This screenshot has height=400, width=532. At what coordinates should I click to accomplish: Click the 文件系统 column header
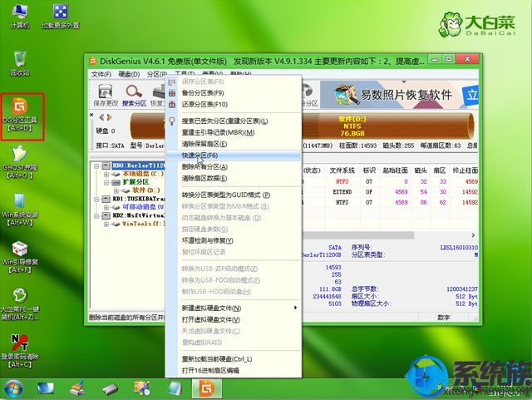tap(342, 170)
